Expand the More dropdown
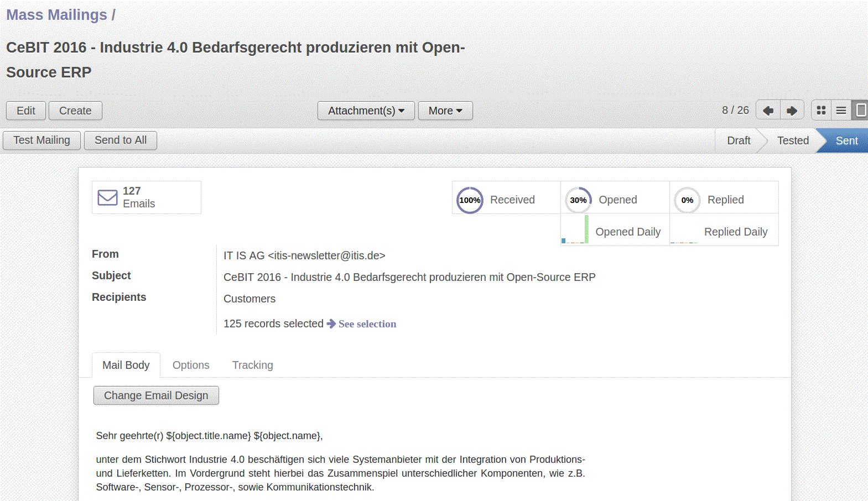 (445, 111)
